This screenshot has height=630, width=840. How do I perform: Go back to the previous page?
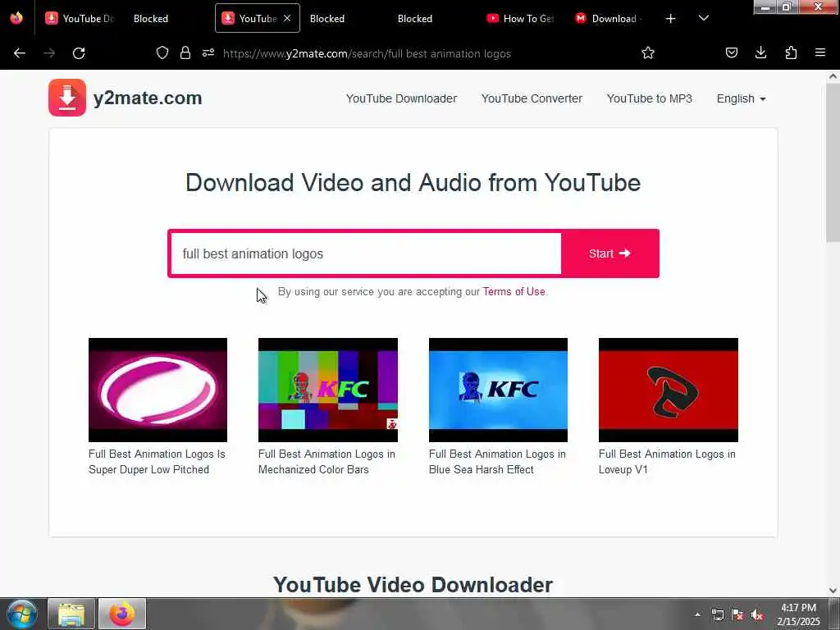click(20, 53)
